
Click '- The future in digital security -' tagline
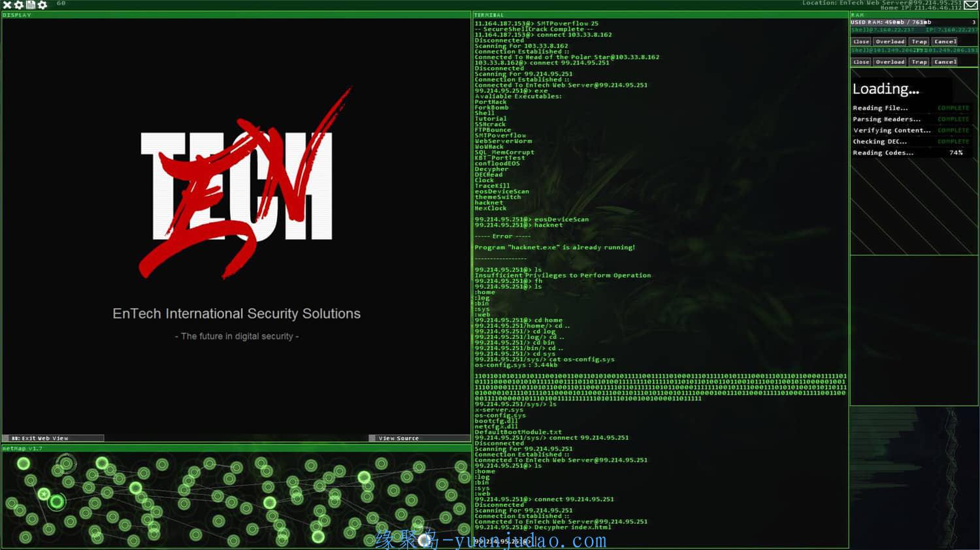(x=237, y=336)
